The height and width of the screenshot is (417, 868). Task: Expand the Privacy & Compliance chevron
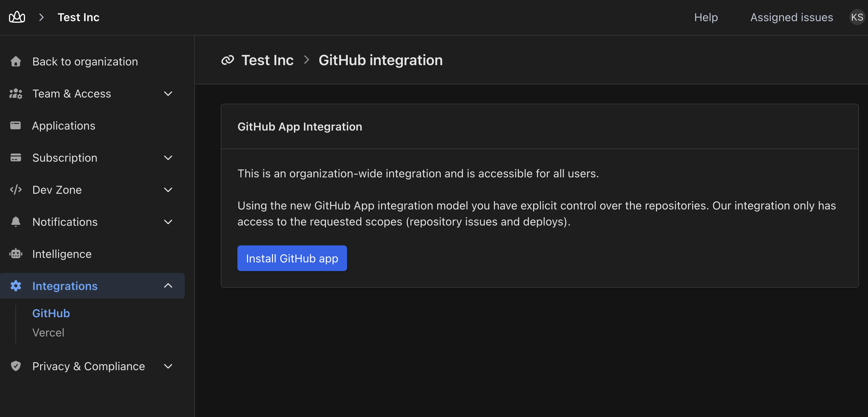pos(168,366)
